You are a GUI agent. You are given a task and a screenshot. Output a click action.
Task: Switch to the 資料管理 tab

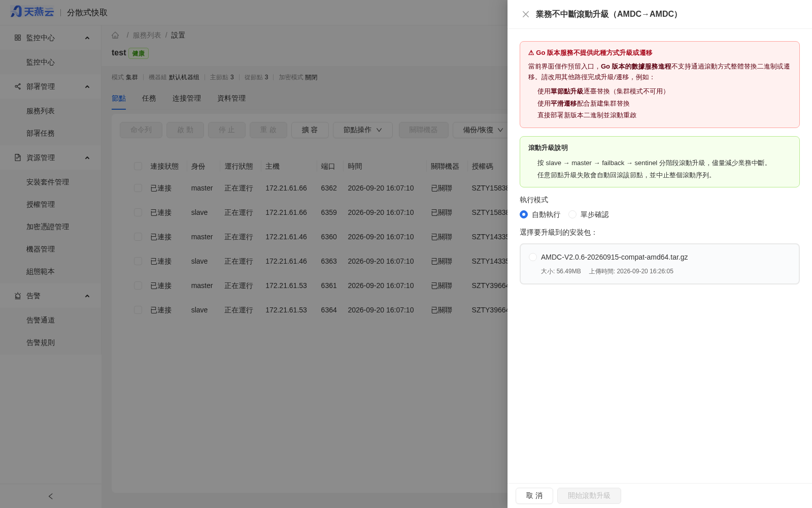click(231, 98)
